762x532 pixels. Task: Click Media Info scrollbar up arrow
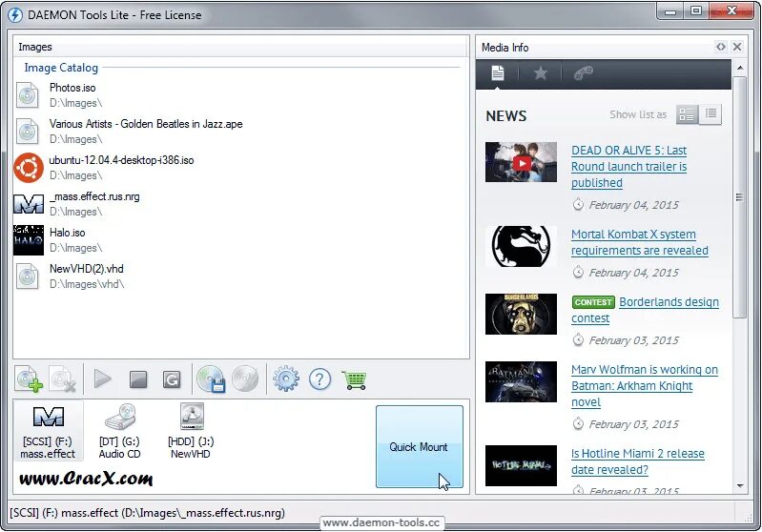click(x=740, y=68)
